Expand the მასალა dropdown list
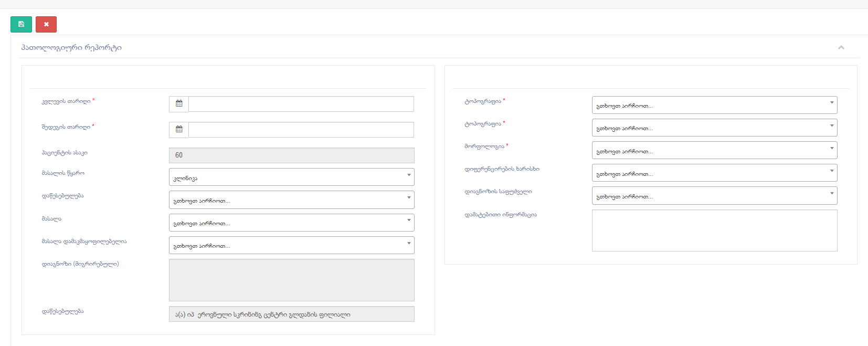Screen dimensions: 868x346 [291, 223]
